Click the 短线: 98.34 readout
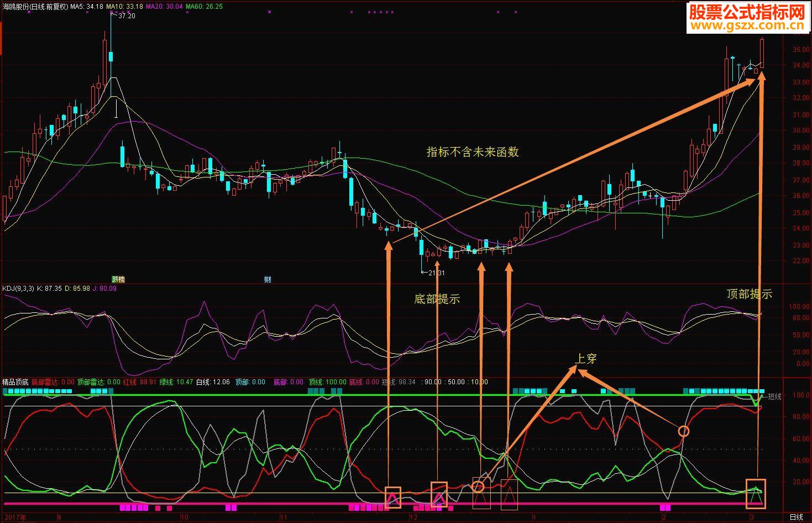 coord(399,382)
